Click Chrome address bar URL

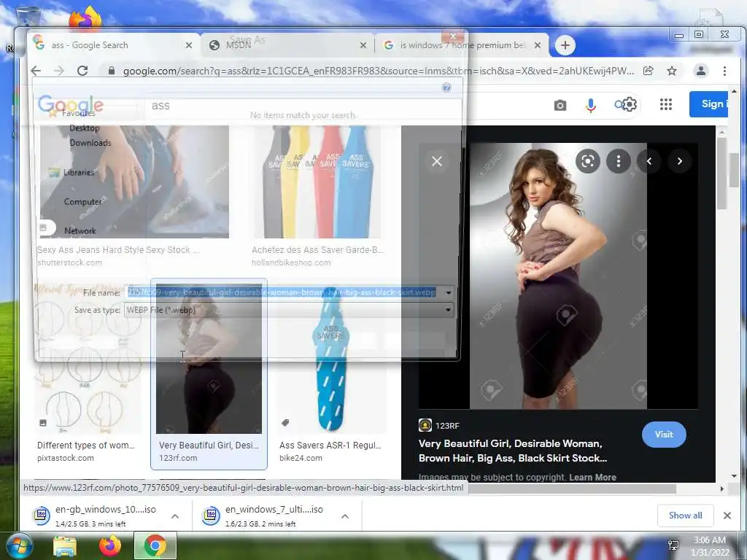[379, 71]
